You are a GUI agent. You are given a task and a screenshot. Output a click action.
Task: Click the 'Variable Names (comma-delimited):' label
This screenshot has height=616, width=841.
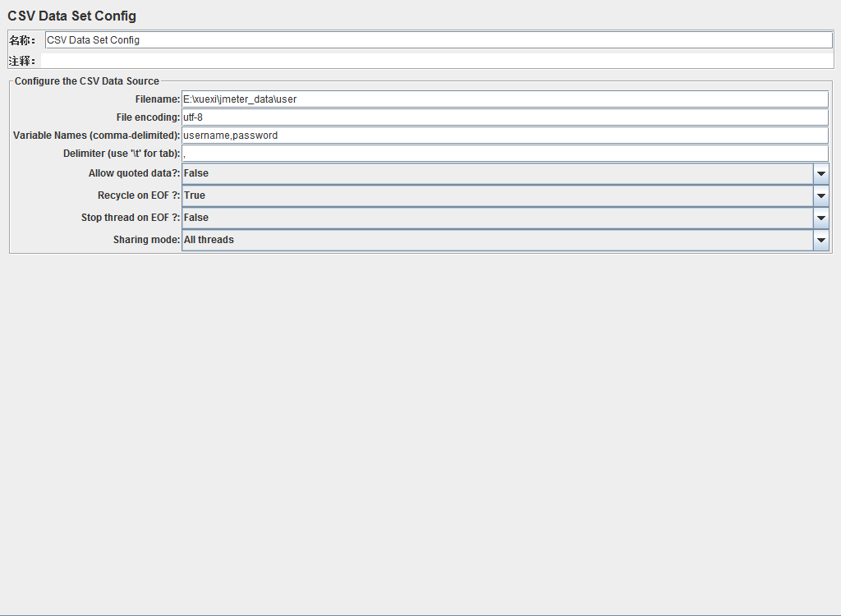tap(97, 136)
